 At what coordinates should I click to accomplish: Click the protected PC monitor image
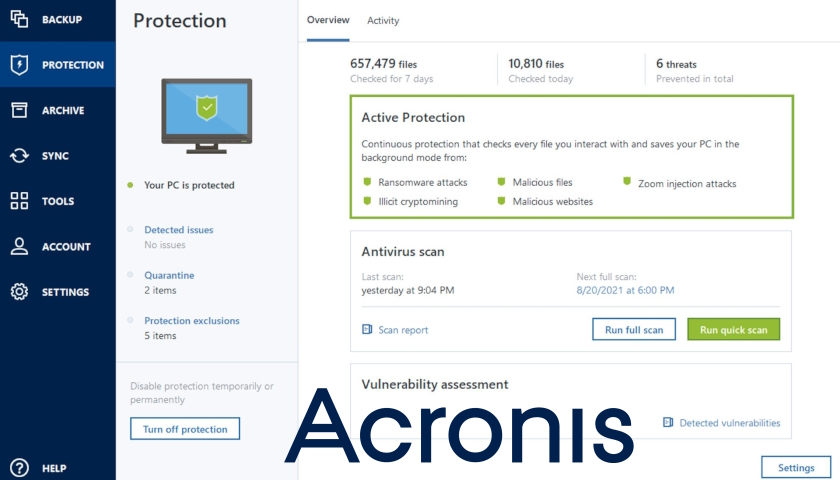(x=207, y=116)
